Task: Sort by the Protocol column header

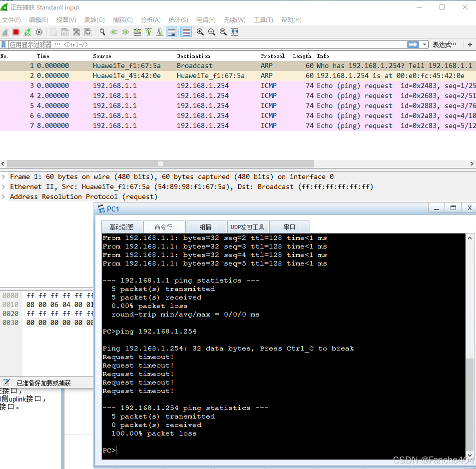Action: 274,56
